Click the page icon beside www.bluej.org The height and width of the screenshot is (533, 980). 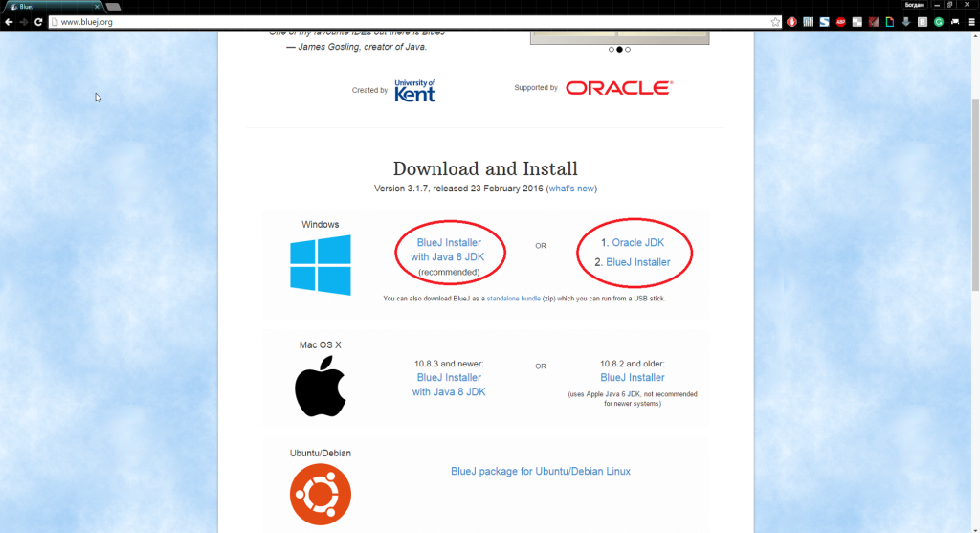click(x=55, y=22)
